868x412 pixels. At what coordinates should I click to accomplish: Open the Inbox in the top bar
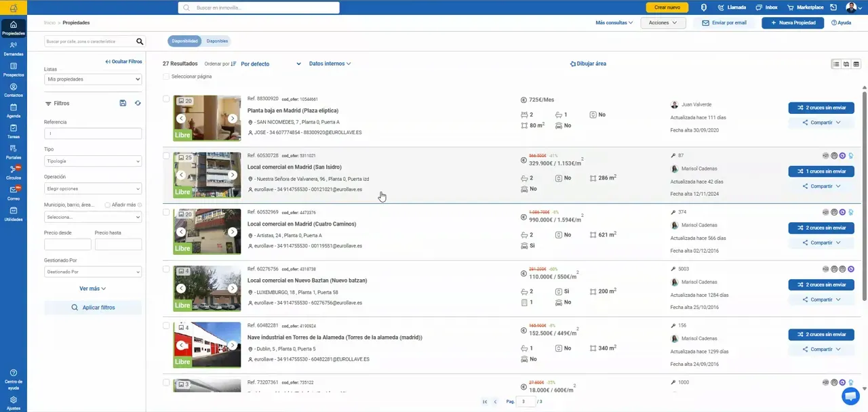coord(766,7)
